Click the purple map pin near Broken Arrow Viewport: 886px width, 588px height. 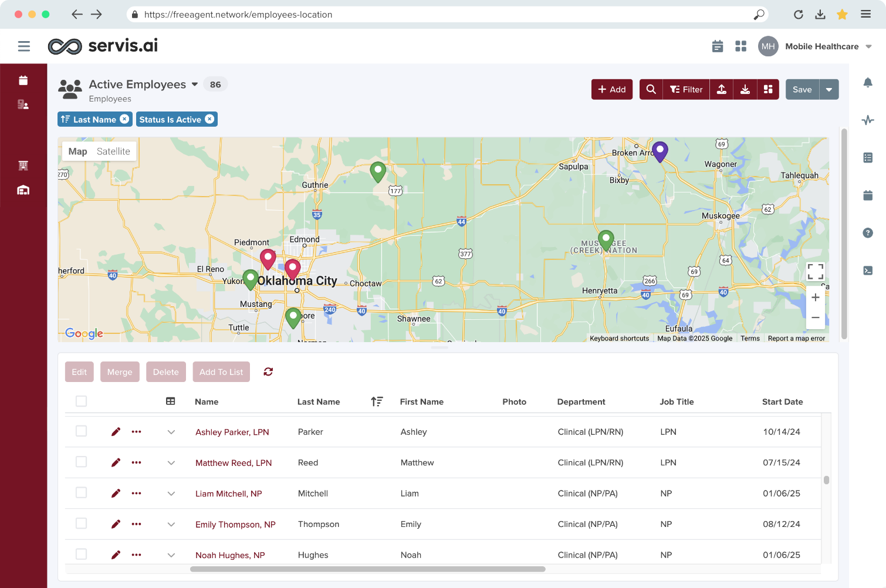tap(660, 151)
